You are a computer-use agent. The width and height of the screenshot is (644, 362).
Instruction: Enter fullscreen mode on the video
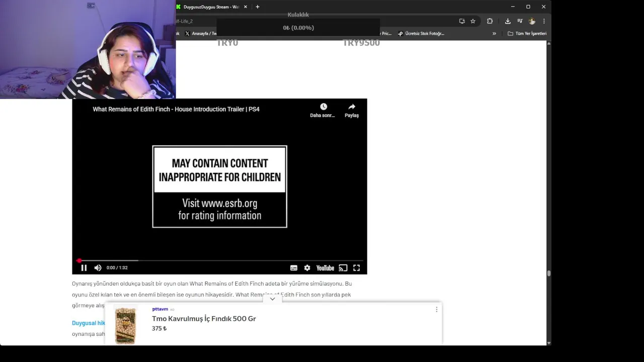pyautogui.click(x=356, y=268)
